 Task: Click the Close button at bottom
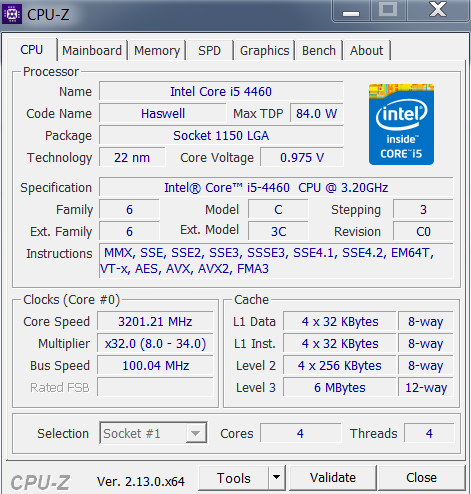[421, 478]
